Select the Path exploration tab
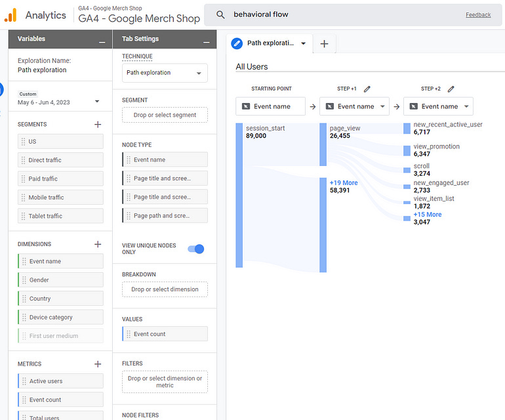Viewport: 505px width, 420px height. 270,43
